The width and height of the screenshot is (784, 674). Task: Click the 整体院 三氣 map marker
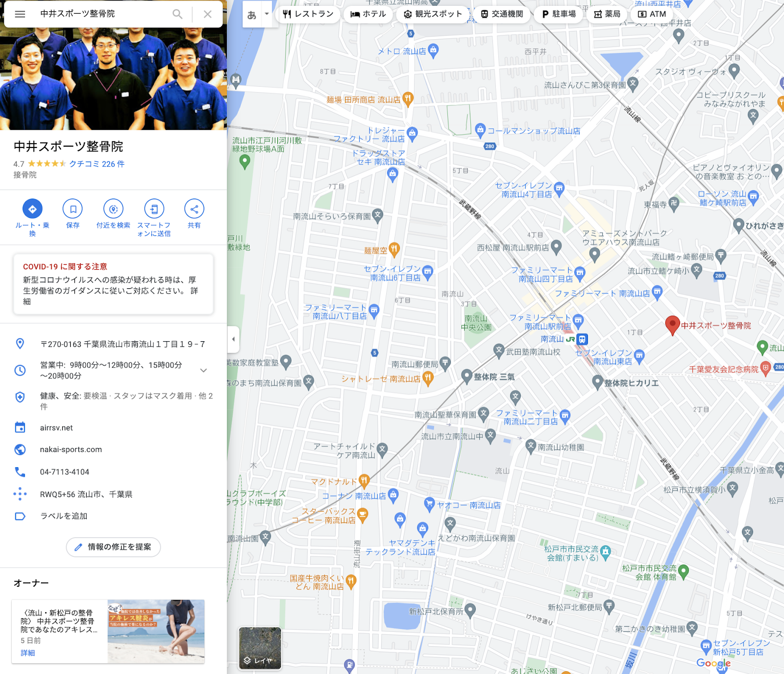pyautogui.click(x=467, y=376)
